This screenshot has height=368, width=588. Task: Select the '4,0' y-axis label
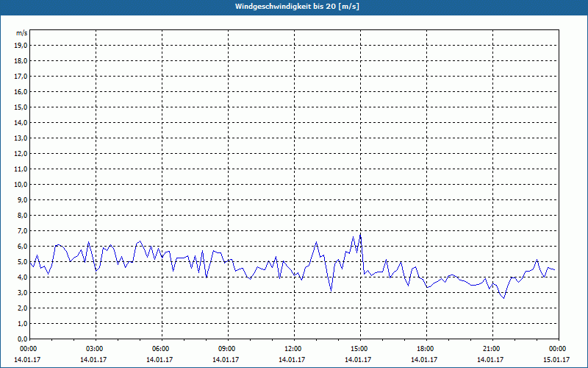point(22,277)
